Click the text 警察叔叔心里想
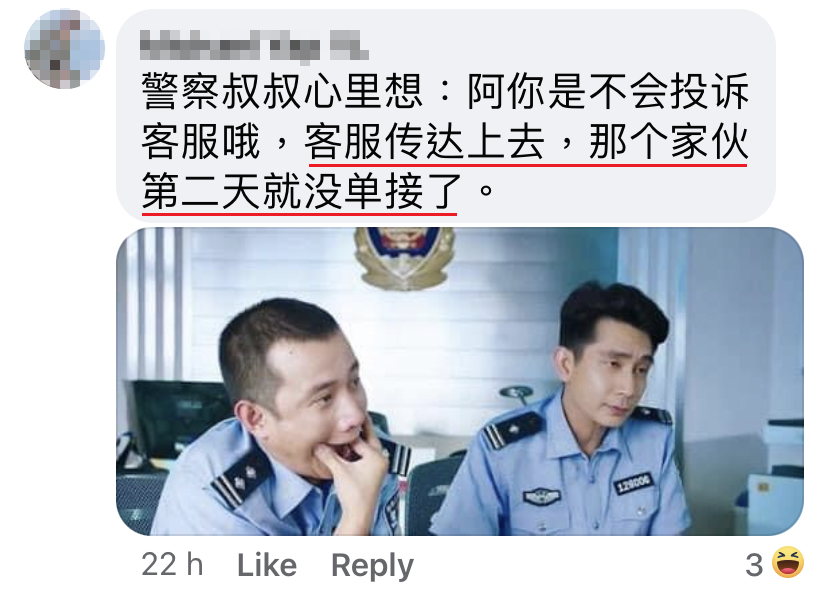828x590 pixels. [x=283, y=91]
